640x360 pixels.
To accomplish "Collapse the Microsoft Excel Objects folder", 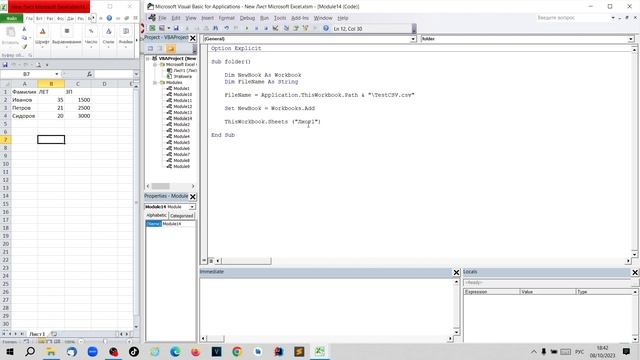I will [x=155, y=64].
